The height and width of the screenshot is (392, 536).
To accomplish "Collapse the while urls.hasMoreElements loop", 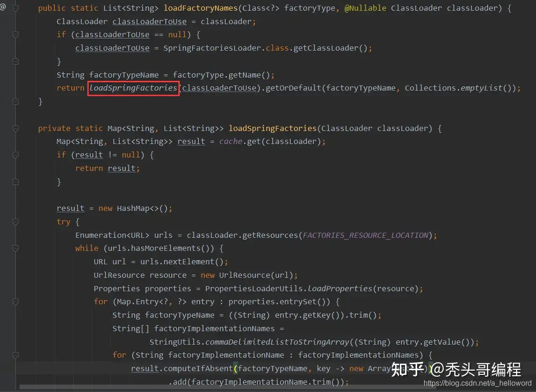I will 15,248.
